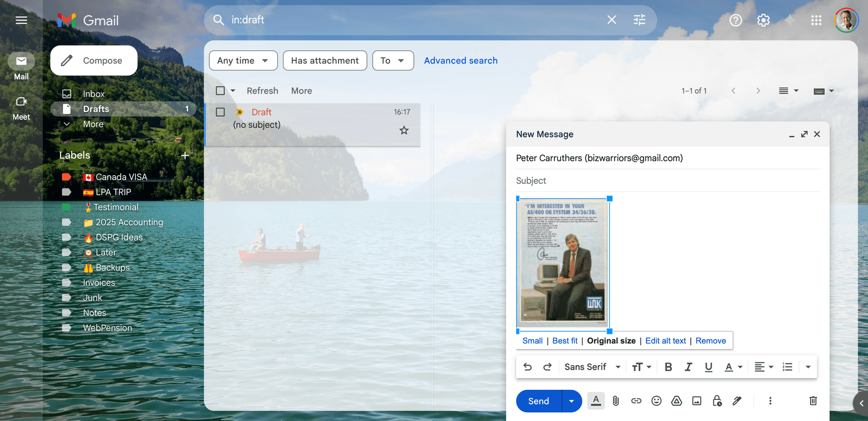Open the Inbox folder

coord(94,94)
